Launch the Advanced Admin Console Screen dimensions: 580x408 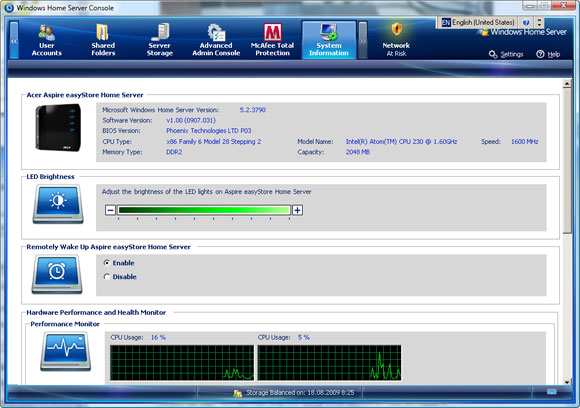216,40
